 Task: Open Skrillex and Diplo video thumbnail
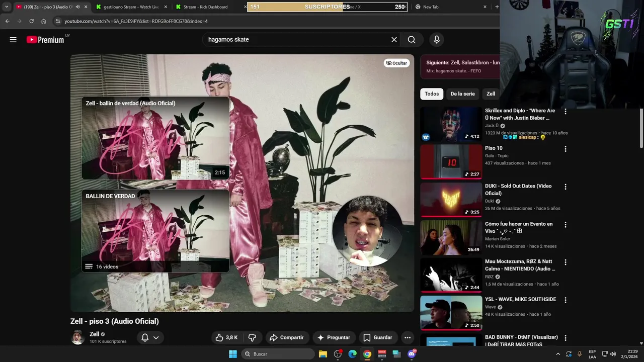(451, 124)
